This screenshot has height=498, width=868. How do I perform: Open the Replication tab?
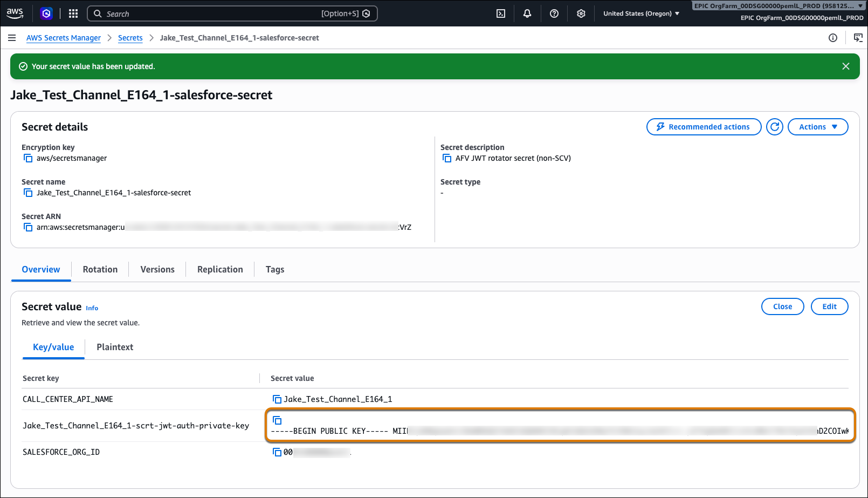tap(220, 269)
